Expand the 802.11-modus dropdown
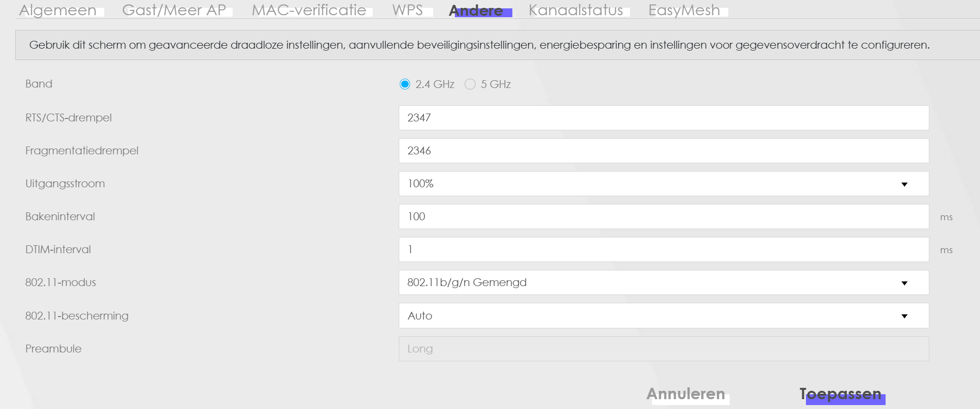980x409 pixels. coord(663,283)
